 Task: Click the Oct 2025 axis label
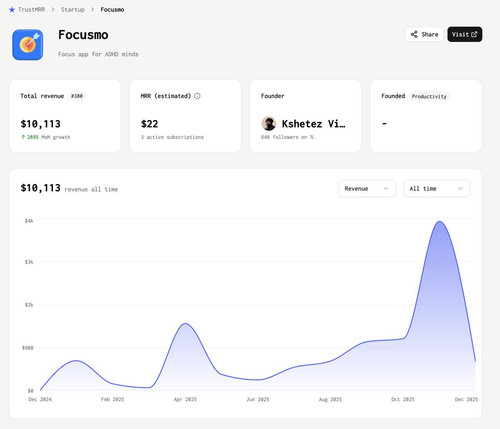(403, 399)
